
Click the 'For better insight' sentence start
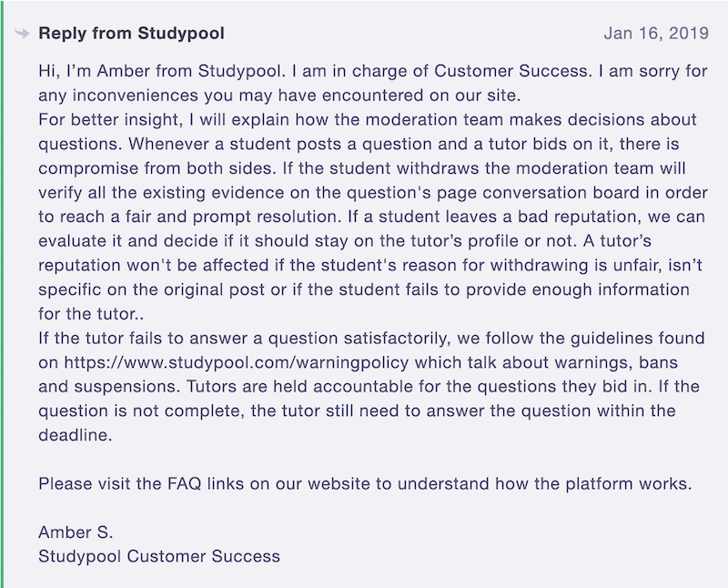(x=109, y=120)
